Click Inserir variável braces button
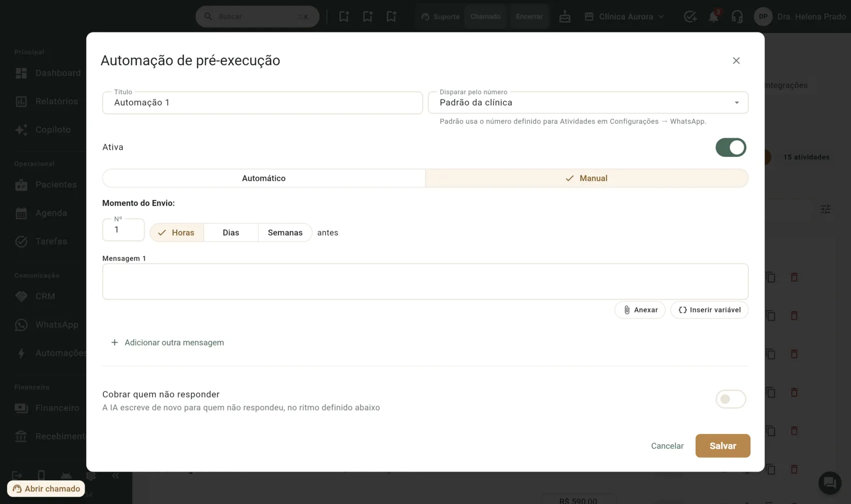Image resolution: width=851 pixels, height=504 pixels. (709, 310)
